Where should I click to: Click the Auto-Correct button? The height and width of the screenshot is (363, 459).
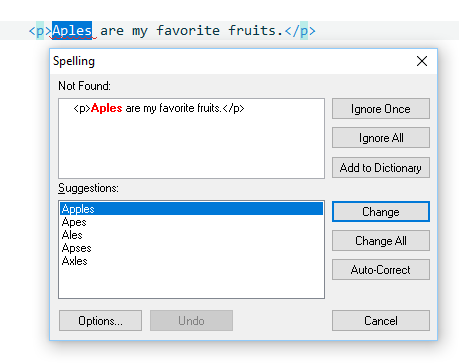381,270
